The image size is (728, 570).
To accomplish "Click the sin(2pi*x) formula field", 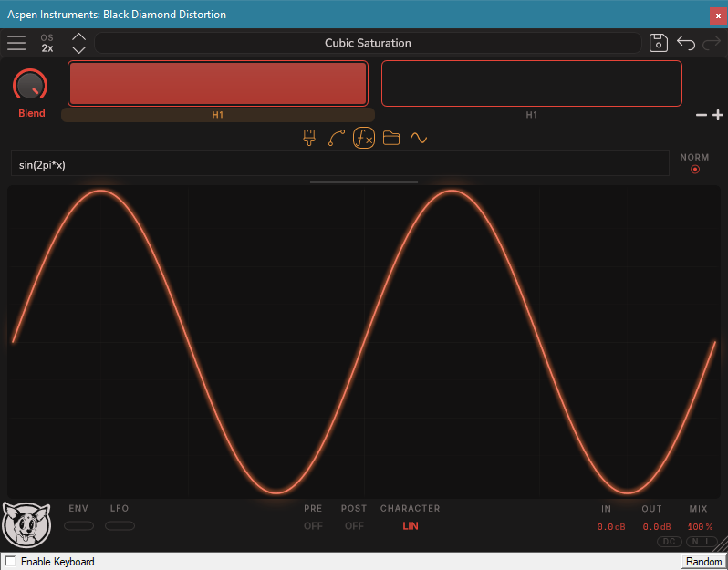I will (340, 163).
